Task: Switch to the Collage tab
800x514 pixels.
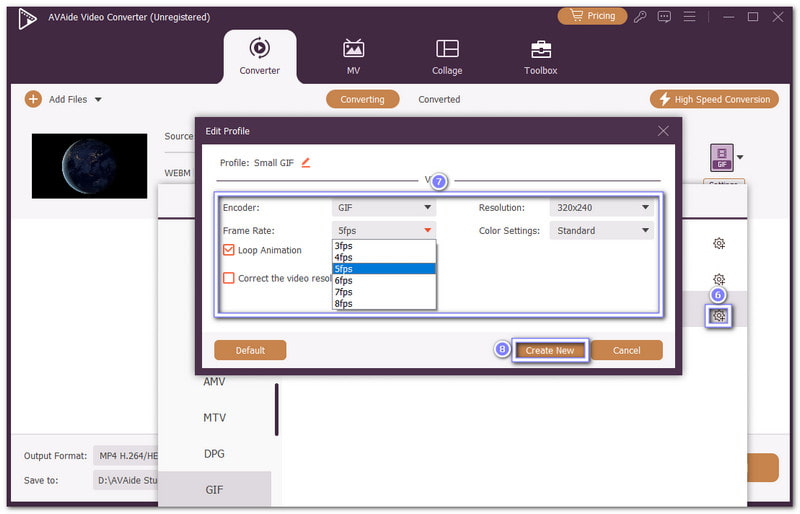Action: pyautogui.click(x=447, y=56)
